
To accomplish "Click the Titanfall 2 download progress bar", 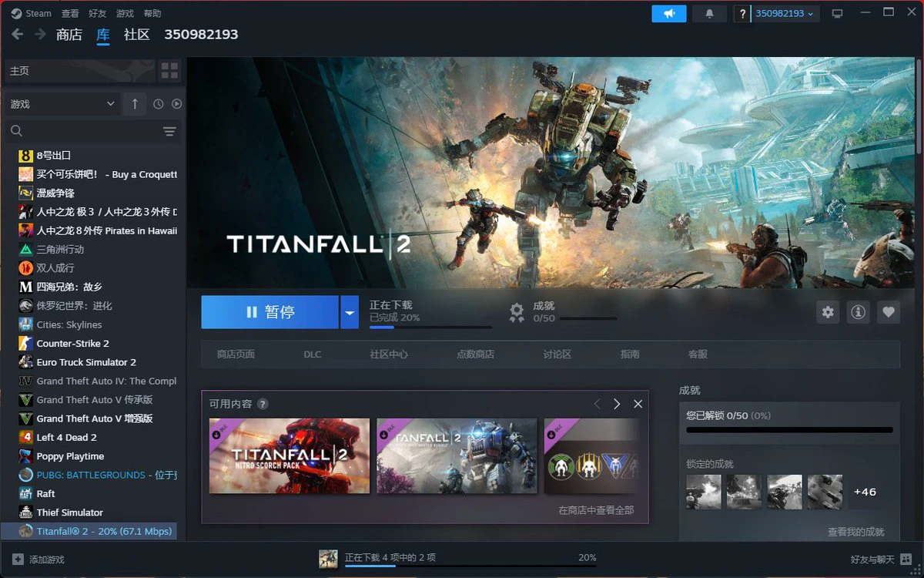I will pos(430,327).
